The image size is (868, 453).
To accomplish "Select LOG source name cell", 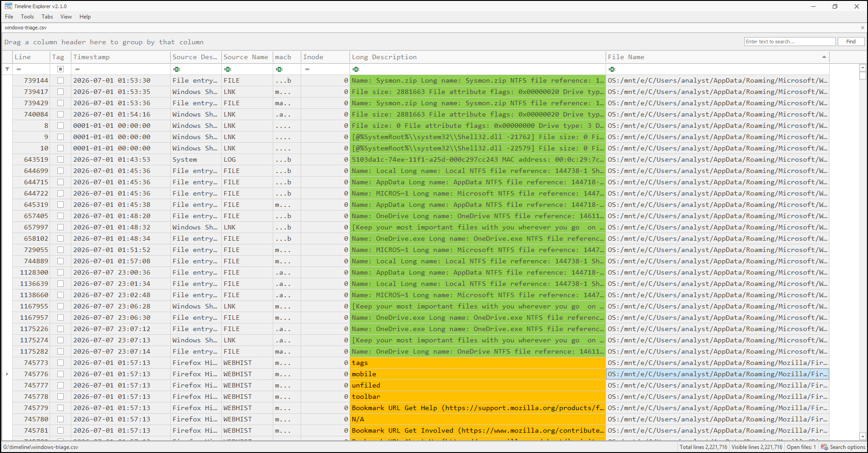I will pyautogui.click(x=247, y=159).
